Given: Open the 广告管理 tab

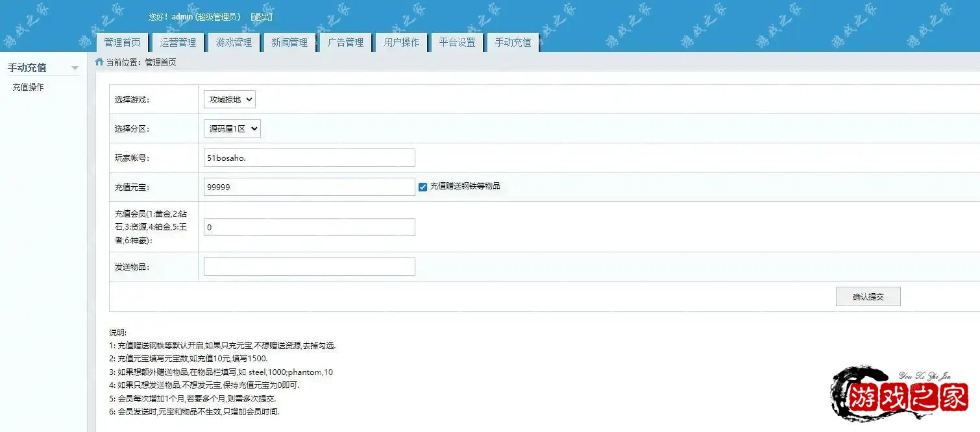Looking at the screenshot, I should pos(345,42).
